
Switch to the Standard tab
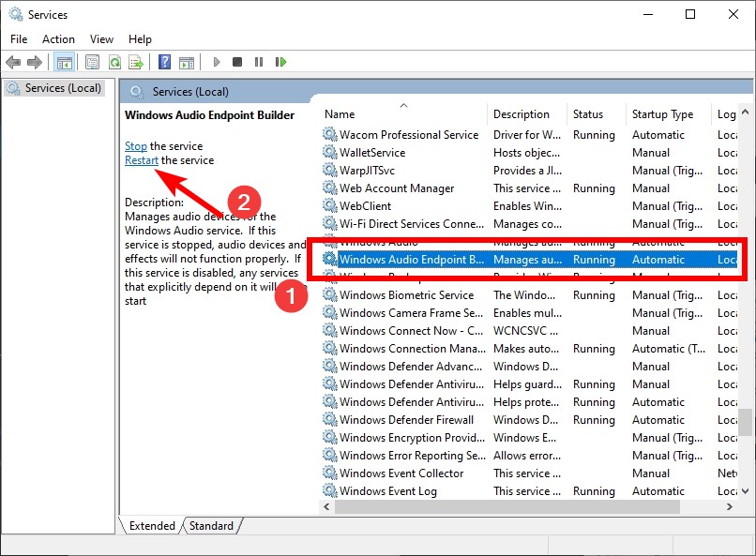click(x=211, y=526)
